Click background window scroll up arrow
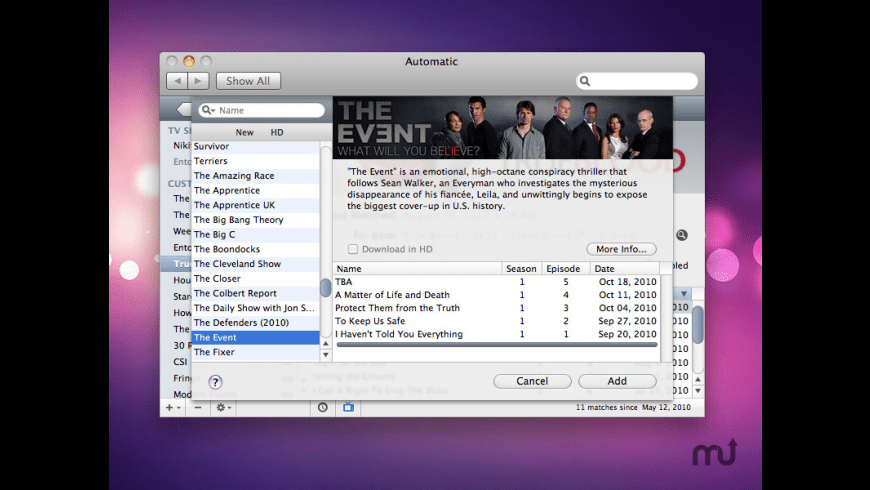This screenshot has width=870, height=490. click(x=698, y=379)
